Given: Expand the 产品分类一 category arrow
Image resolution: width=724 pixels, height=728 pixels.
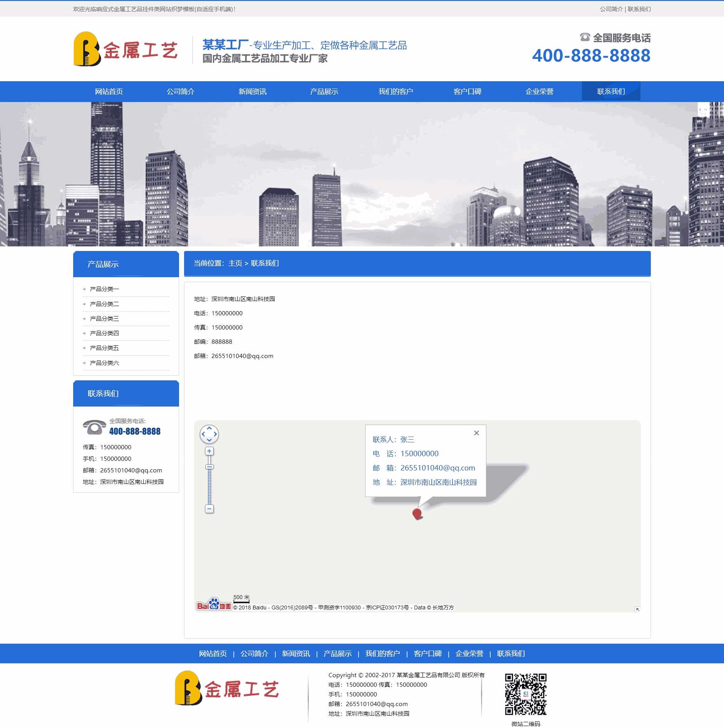Looking at the screenshot, I should coord(84,289).
